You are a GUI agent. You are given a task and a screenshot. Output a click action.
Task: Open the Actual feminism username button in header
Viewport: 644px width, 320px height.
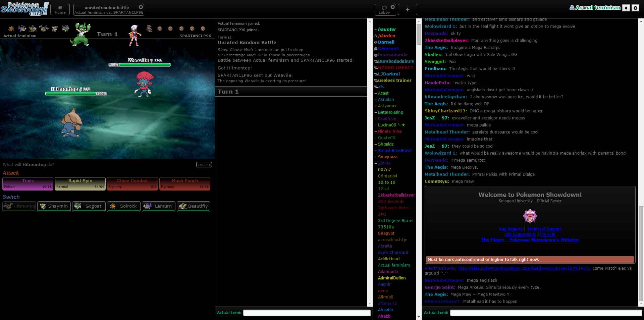click(x=595, y=7)
